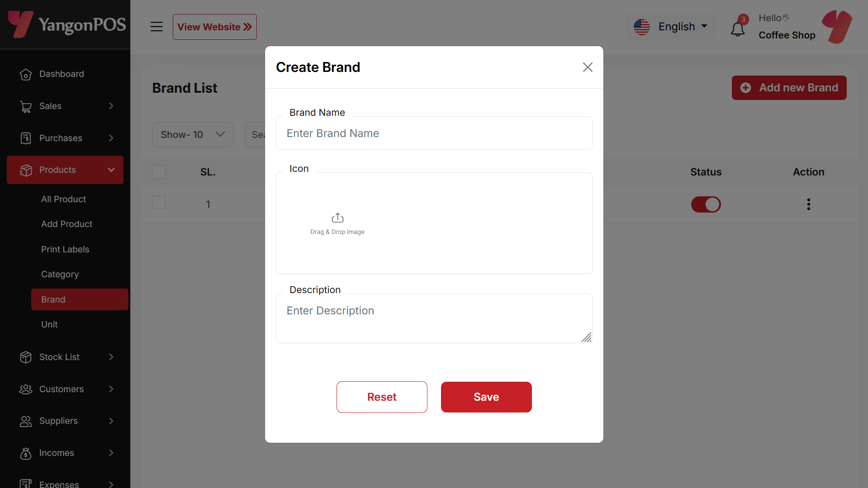The width and height of the screenshot is (868, 488).
Task: Click the Brand Name input field
Action: [434, 133]
